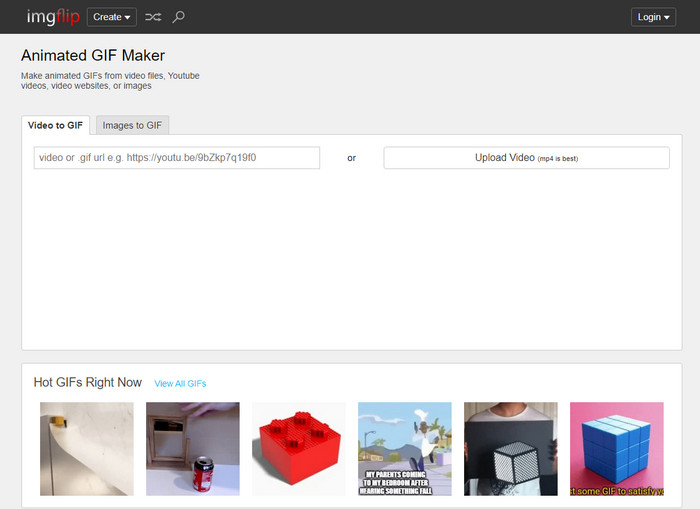This screenshot has width=700, height=509.
Task: Click the Animated GIF Maker heading
Action: 93,55
